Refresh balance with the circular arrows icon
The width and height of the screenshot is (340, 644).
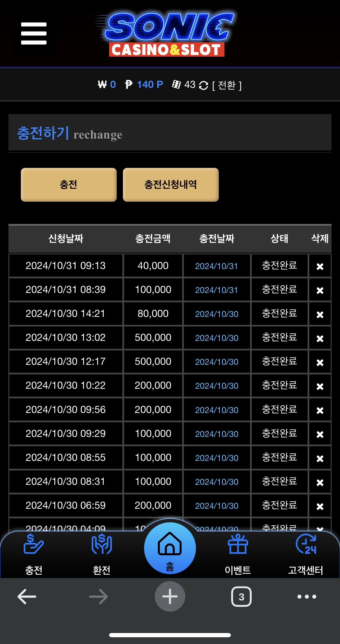point(203,85)
